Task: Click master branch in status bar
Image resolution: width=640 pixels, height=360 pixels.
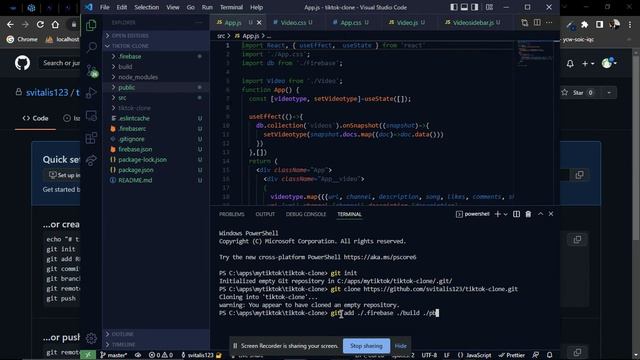Action: (x=113, y=355)
